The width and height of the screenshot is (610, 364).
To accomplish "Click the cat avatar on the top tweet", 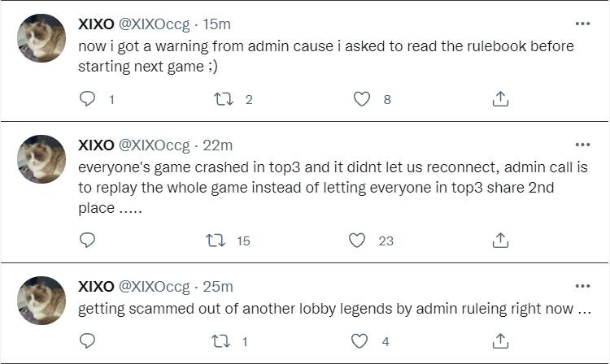I will tap(41, 38).
